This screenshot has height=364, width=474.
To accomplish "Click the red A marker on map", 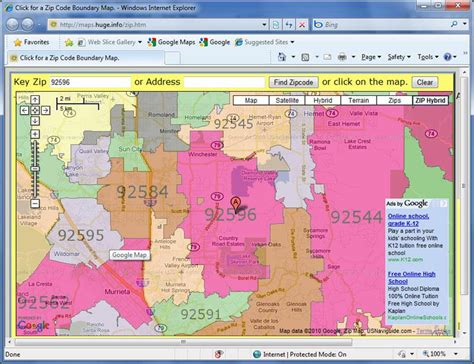I will point(235,204).
